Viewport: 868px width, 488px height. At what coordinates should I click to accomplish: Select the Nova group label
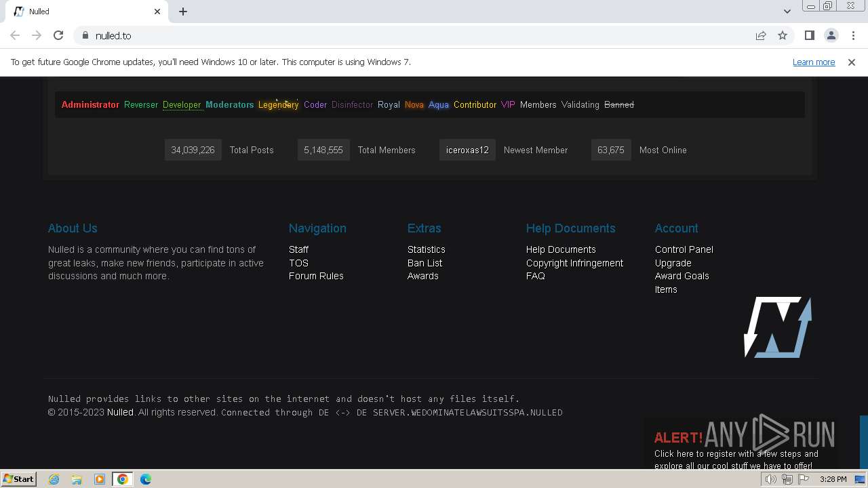[414, 104]
